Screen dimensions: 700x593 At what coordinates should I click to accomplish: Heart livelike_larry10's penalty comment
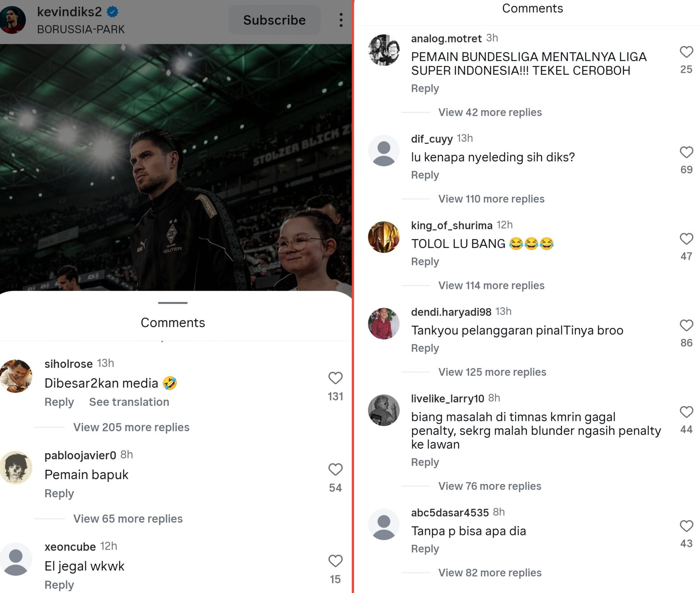point(686,412)
